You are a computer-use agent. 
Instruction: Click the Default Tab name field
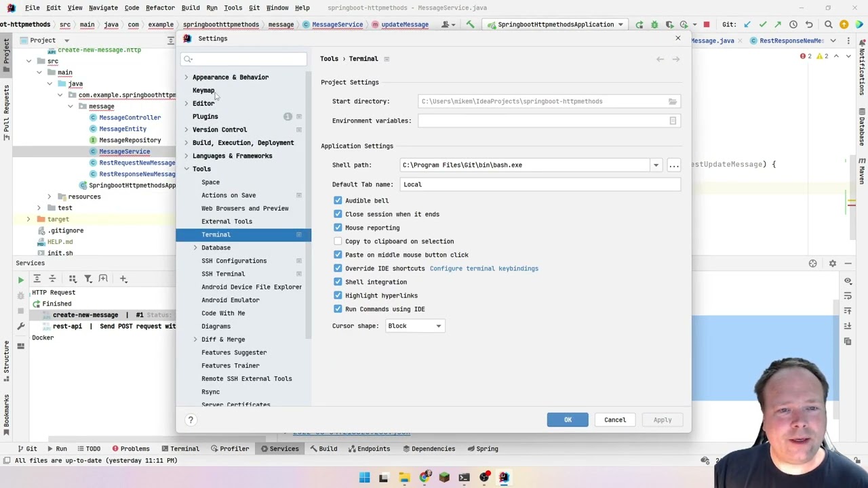point(540,184)
